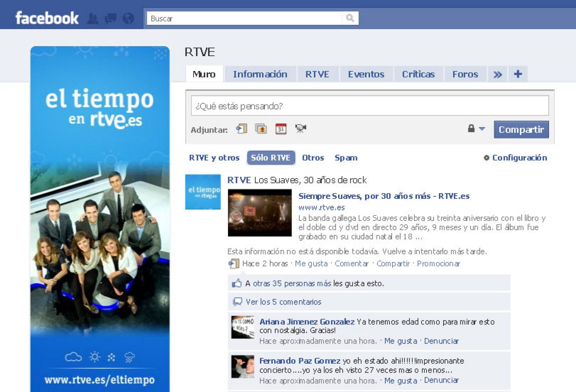Add a new tab with the plus sign

pos(518,74)
